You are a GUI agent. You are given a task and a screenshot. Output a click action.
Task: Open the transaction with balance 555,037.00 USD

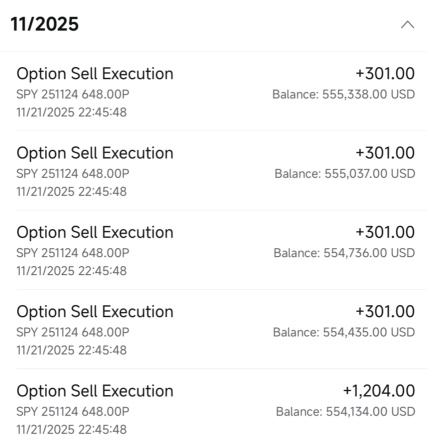coord(215,171)
